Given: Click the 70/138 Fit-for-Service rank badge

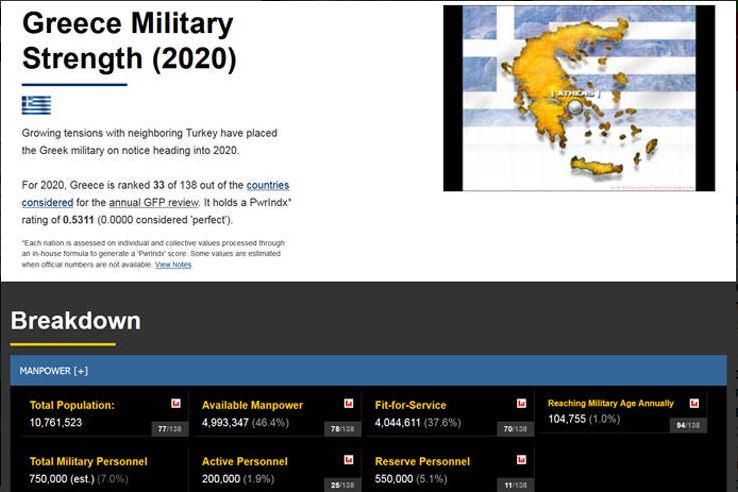Looking at the screenshot, I should pos(513,429).
